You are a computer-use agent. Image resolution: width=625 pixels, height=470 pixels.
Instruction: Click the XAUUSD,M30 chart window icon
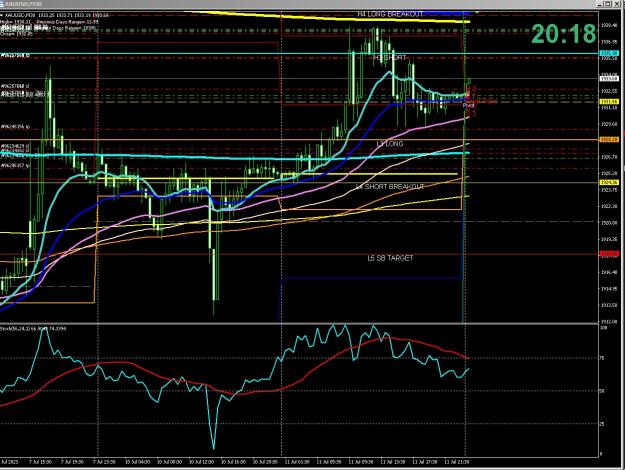pos(2,4)
